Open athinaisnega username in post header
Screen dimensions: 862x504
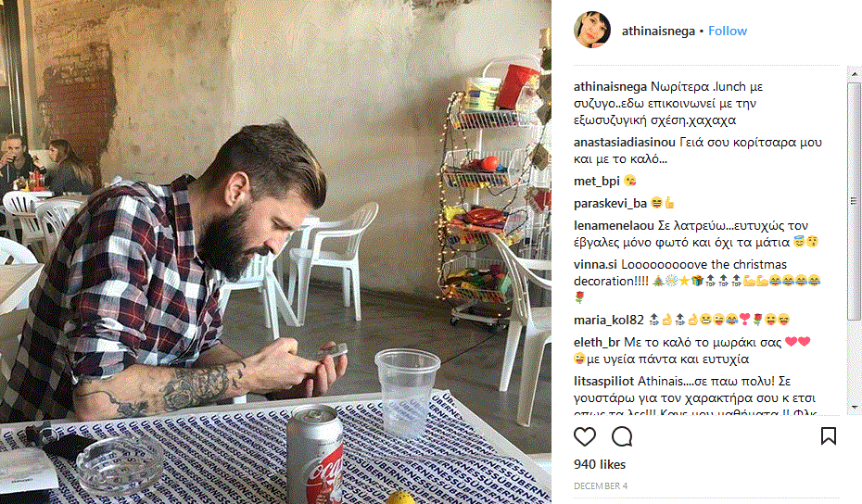tap(658, 31)
